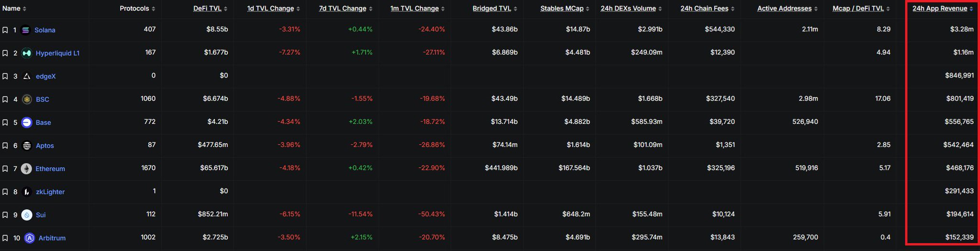Click the Ethereum logo icon
Screen dimensions: 980x251
tap(27, 169)
